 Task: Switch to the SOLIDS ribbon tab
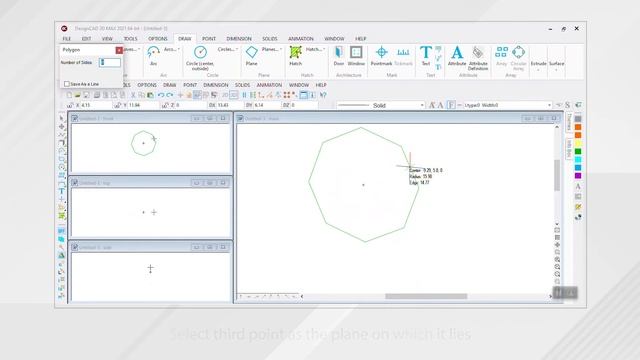tap(269, 39)
